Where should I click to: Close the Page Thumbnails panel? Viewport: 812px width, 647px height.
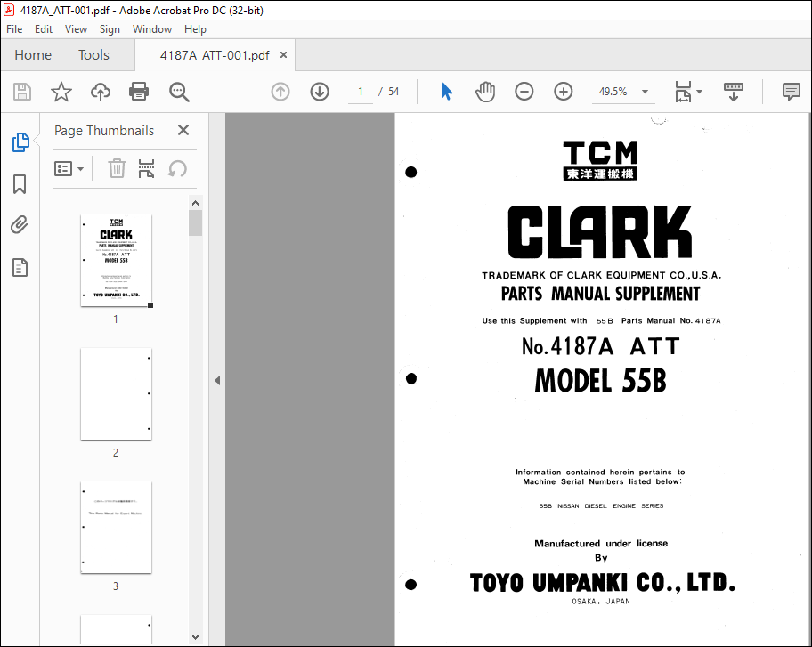(183, 130)
